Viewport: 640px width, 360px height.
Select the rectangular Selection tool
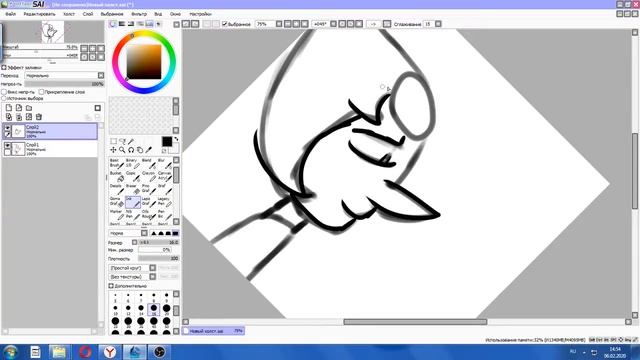click(x=113, y=141)
